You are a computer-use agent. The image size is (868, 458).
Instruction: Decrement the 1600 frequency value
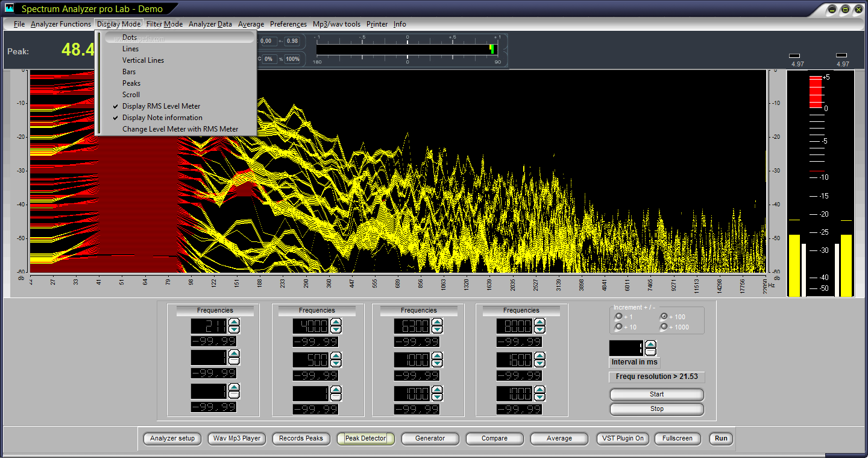point(539,364)
